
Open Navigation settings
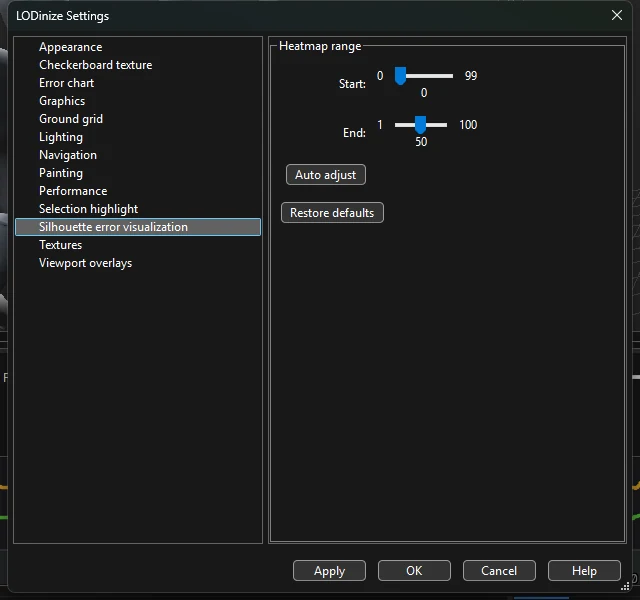[x=138, y=155]
